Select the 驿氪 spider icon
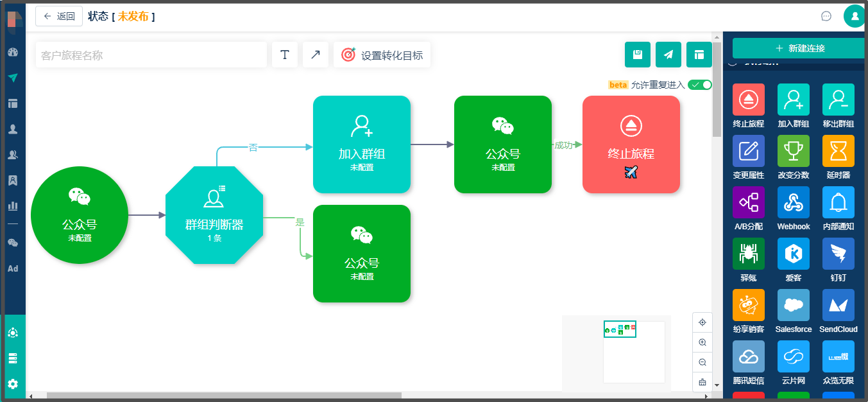 tap(749, 254)
